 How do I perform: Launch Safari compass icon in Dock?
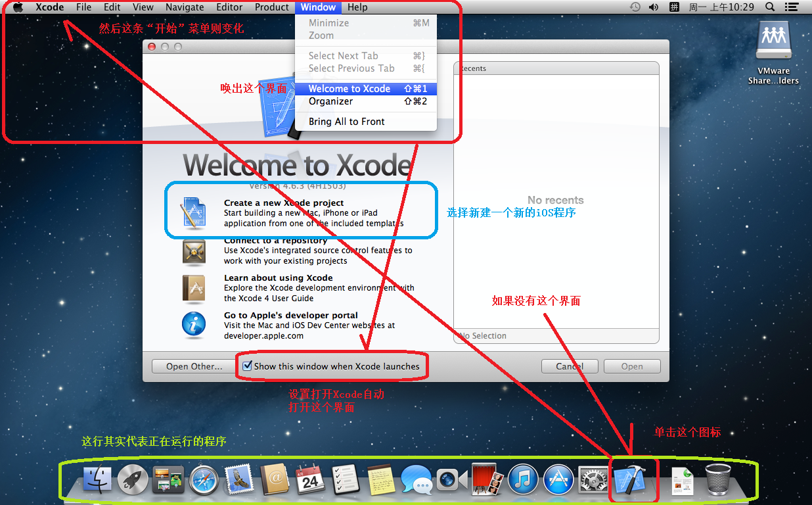click(204, 480)
